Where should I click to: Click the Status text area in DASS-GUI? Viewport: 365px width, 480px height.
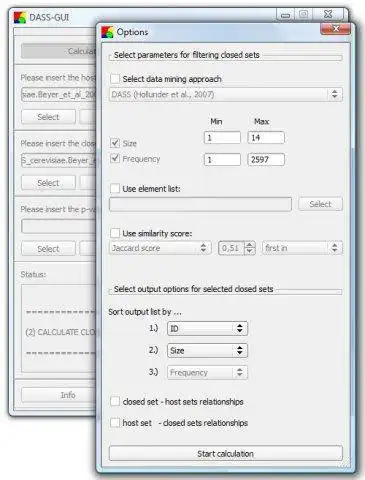[x=58, y=328]
